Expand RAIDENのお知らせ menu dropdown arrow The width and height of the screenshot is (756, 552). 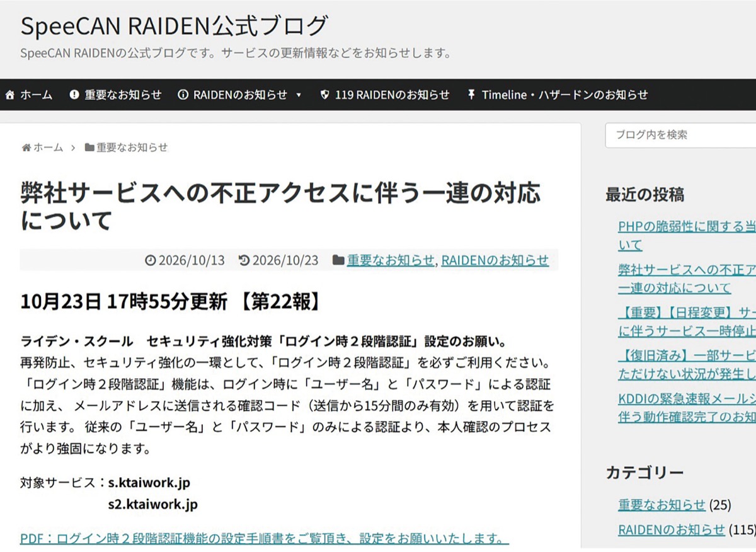[299, 95]
